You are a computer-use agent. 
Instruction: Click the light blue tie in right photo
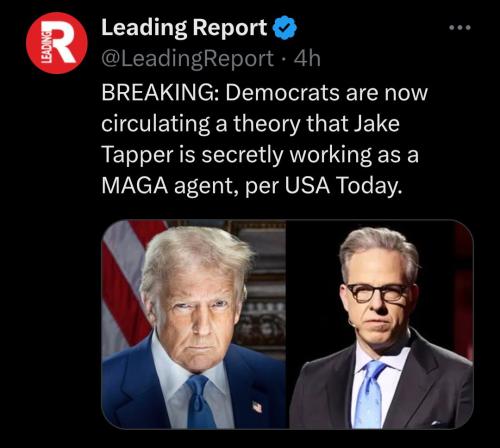point(370,395)
